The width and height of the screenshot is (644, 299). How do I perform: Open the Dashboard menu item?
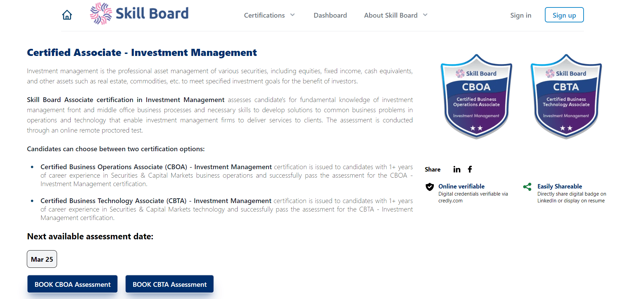[330, 15]
